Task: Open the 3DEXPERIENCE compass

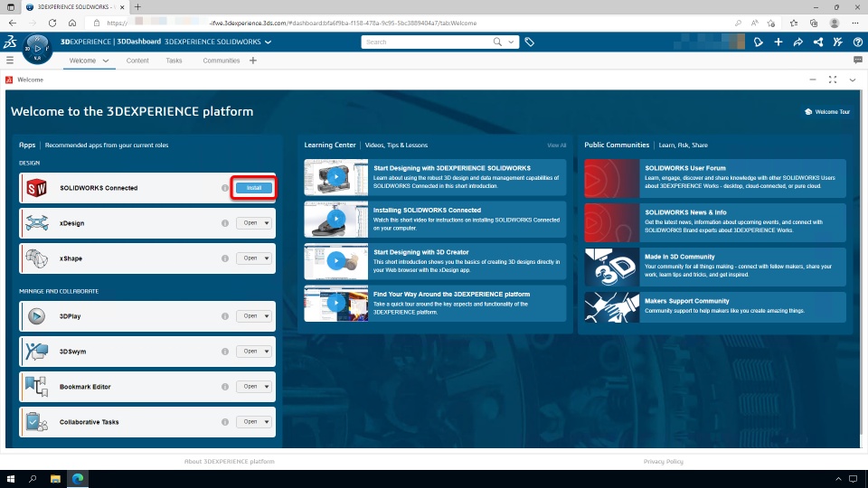Action: [x=37, y=49]
